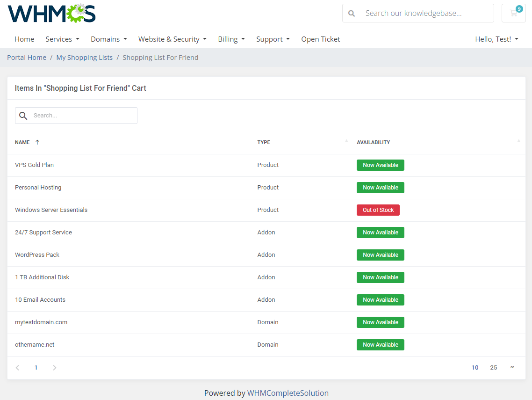The image size is (532, 400).
Task: Select Home in the navigation bar
Action: 24,39
